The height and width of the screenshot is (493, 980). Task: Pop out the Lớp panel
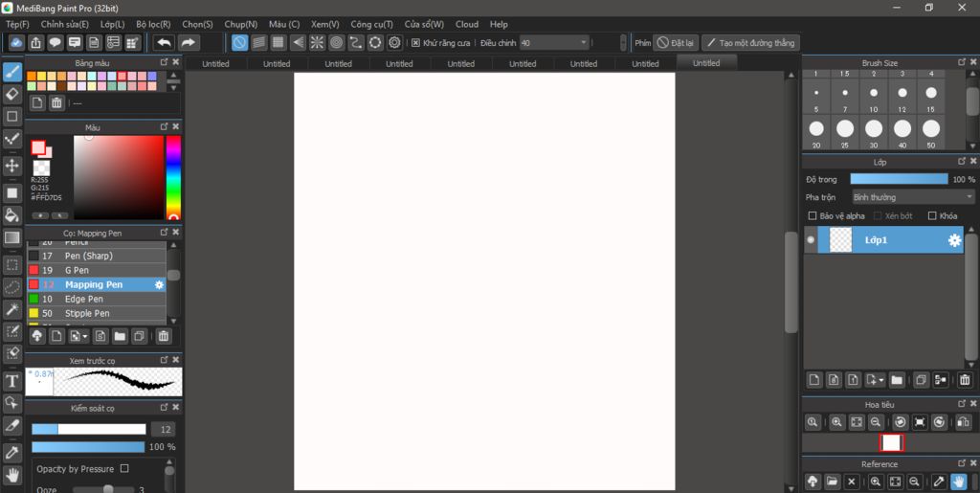962,161
